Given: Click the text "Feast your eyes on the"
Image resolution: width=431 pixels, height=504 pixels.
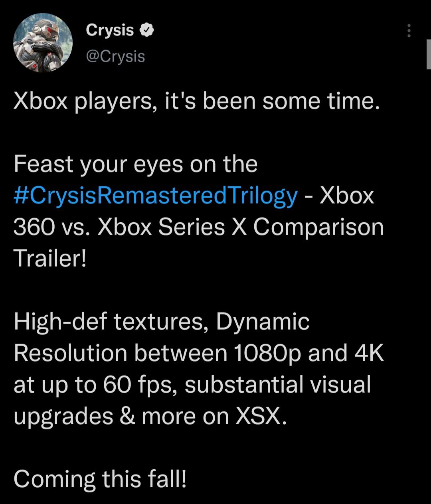Looking at the screenshot, I should [136, 164].
